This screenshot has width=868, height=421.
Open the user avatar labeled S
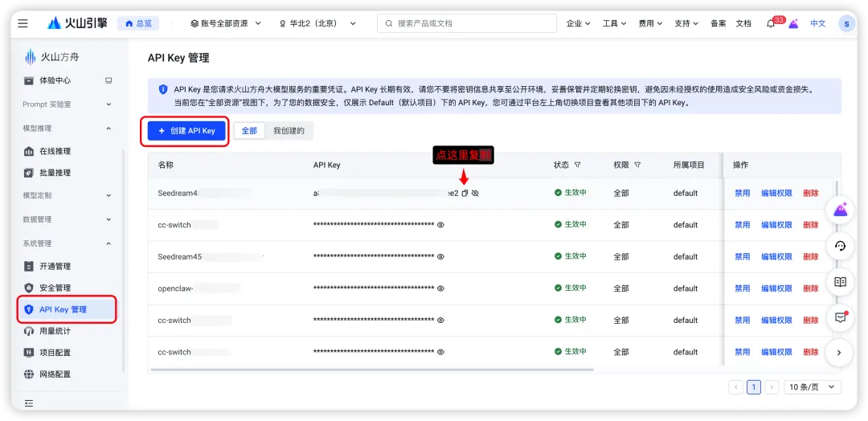[x=846, y=23]
